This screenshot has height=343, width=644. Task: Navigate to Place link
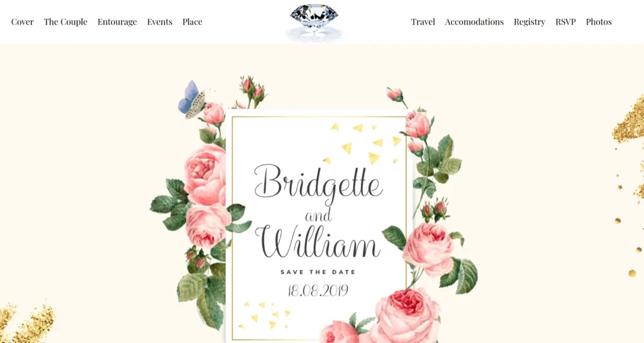(192, 22)
